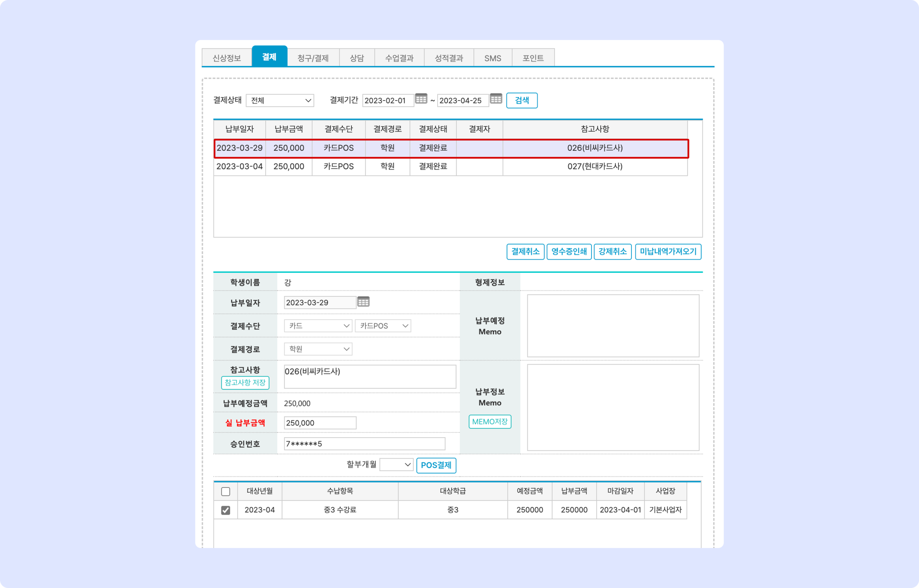Open calendar for payment period start date
919x588 pixels.
click(421, 99)
